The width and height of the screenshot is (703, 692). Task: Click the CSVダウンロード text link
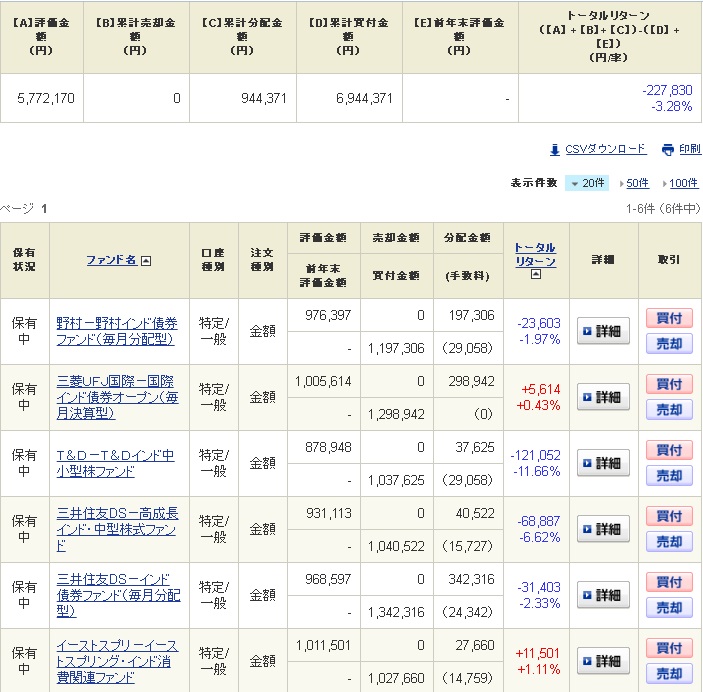point(605,150)
